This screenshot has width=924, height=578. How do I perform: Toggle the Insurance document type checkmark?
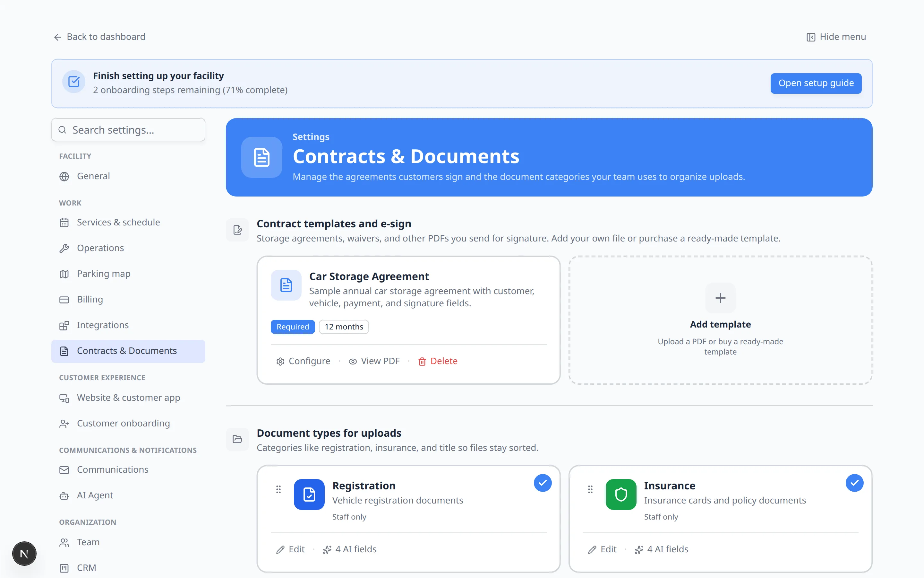pyautogui.click(x=854, y=483)
